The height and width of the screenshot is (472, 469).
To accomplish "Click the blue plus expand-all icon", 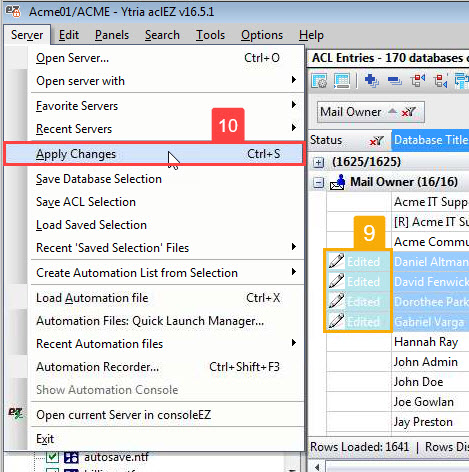I will point(371,81).
